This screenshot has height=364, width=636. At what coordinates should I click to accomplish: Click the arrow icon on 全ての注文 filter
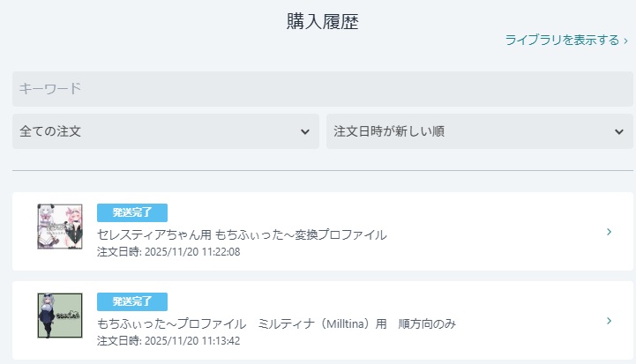(304, 131)
